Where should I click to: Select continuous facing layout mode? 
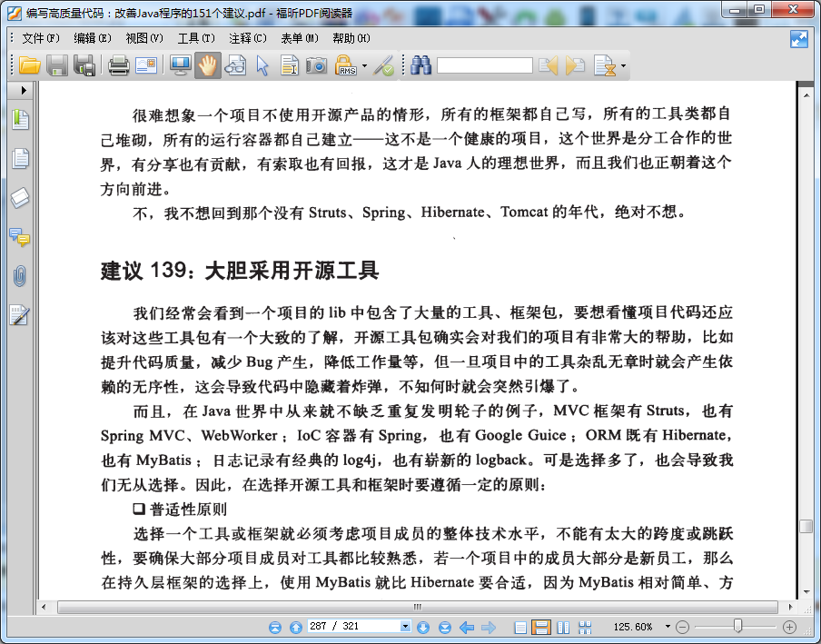point(585,628)
